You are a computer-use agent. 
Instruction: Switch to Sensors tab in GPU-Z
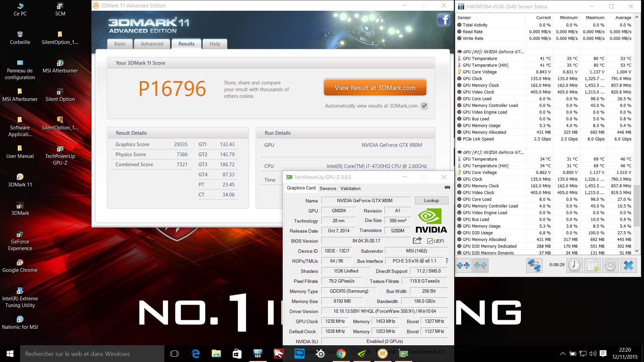point(328,188)
